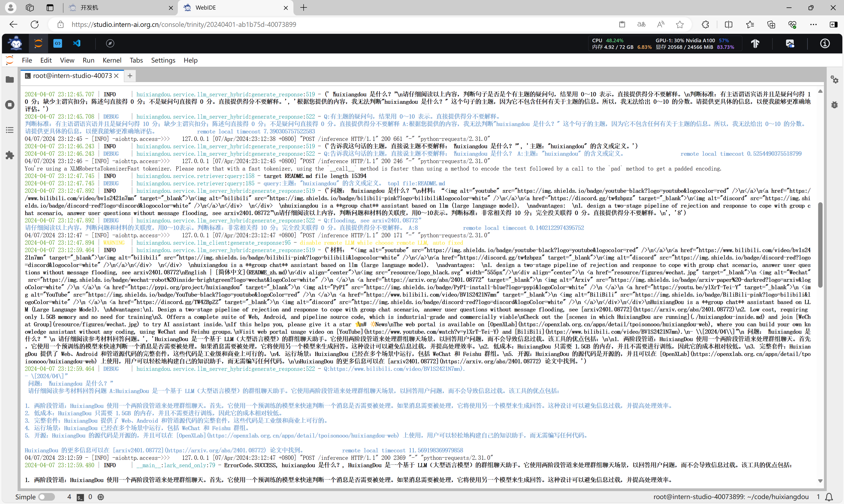Open the Edge translate icon

[641, 24]
